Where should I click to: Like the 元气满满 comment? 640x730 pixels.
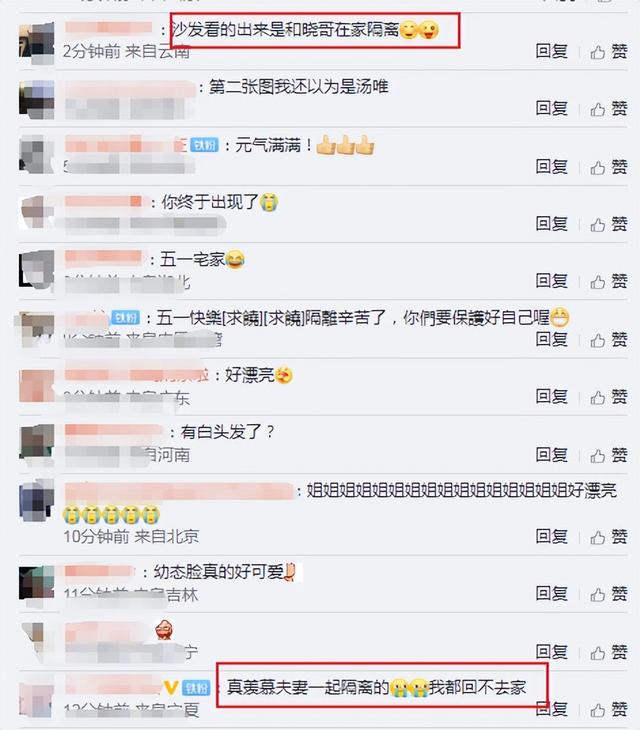click(x=609, y=167)
